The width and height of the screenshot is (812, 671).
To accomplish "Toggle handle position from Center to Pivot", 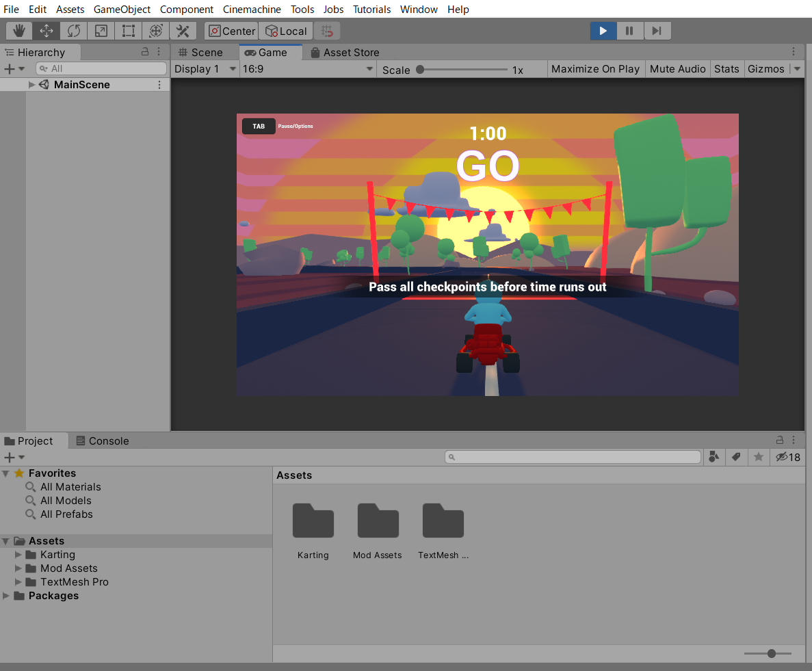I will (231, 31).
